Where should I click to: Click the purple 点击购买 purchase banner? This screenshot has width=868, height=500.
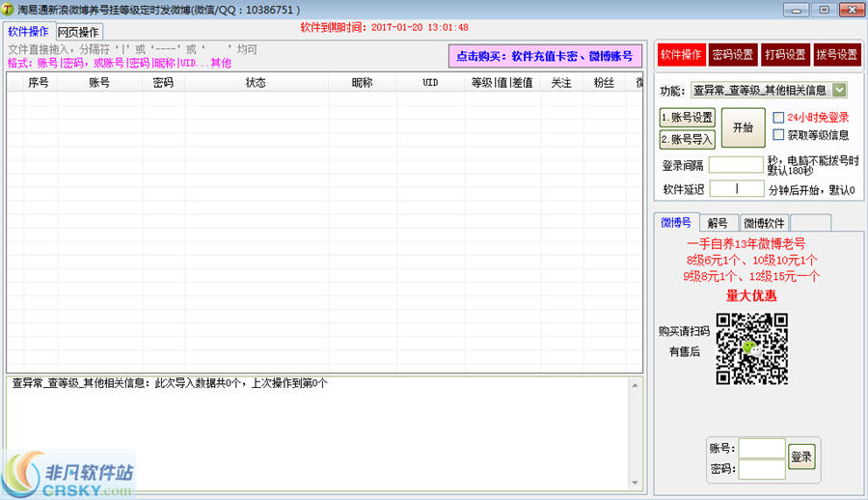pos(545,56)
